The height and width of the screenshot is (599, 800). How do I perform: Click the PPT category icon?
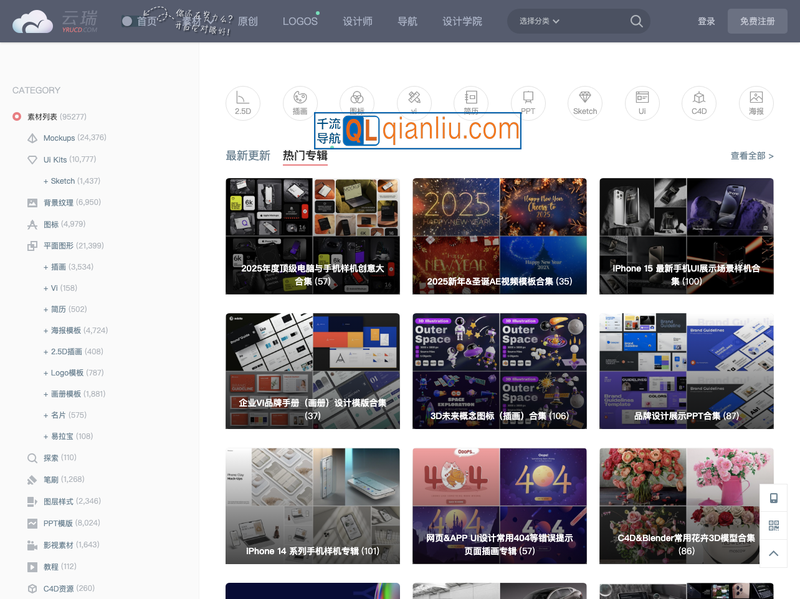click(x=528, y=103)
